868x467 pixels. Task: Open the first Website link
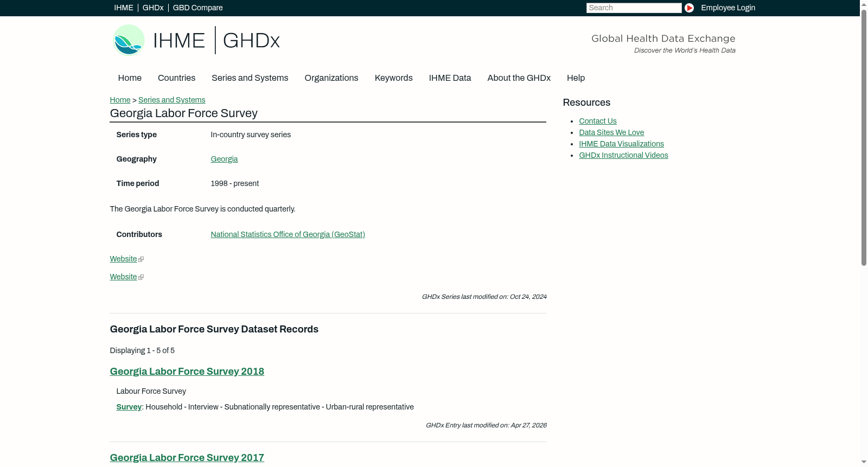tap(123, 259)
